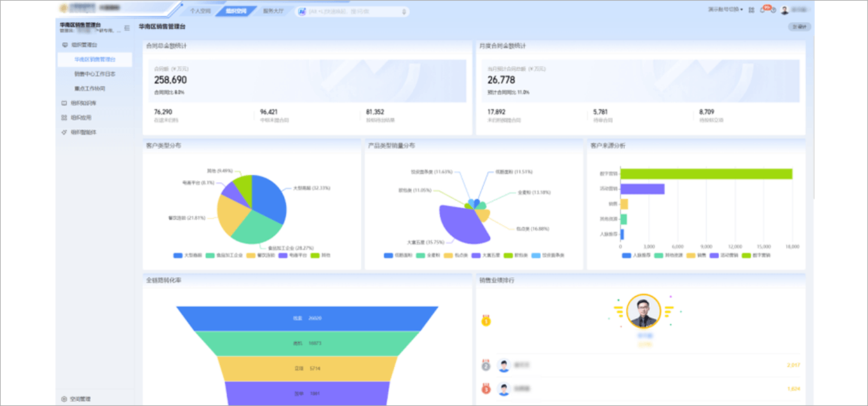This screenshot has width=868, height=406.
Task: Open the 演示账号切换 dropdown
Action: pos(725,10)
